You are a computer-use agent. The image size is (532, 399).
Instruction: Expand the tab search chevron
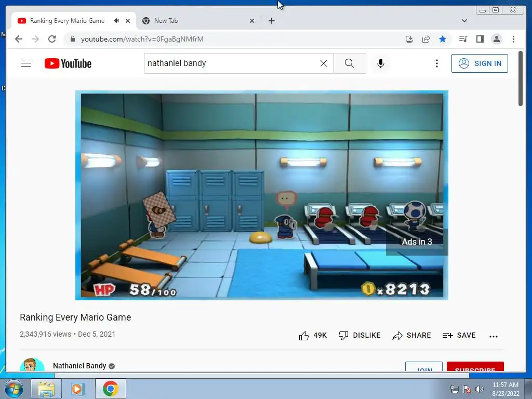point(464,21)
